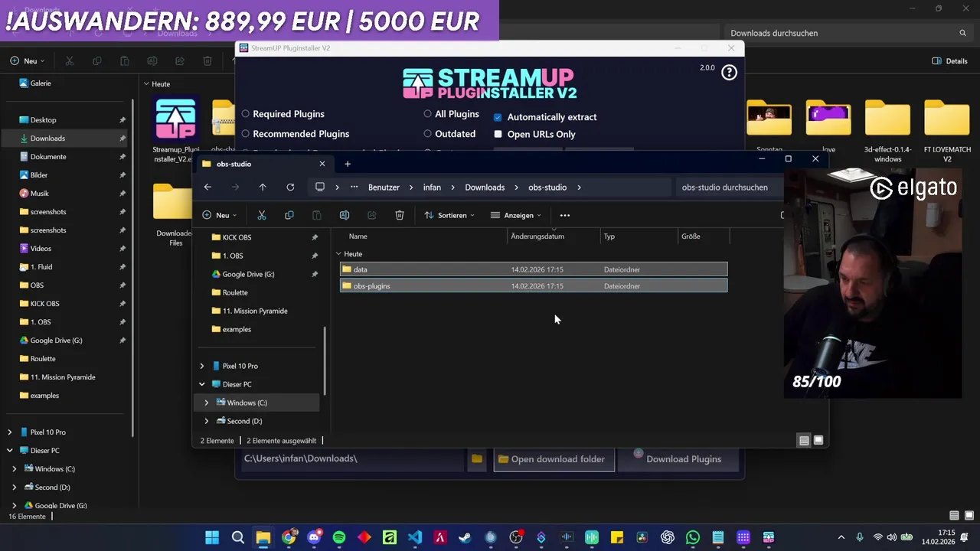This screenshot has height=551, width=980.
Task: Open Spotify from the taskbar
Action: pyautogui.click(x=339, y=537)
